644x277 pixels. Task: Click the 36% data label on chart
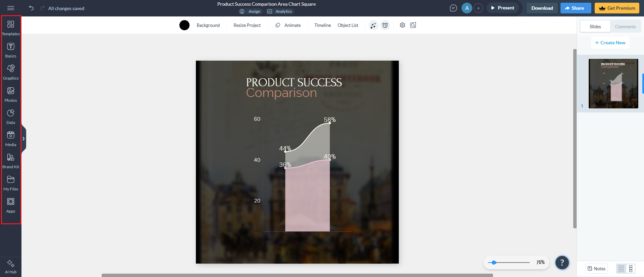pyautogui.click(x=285, y=165)
